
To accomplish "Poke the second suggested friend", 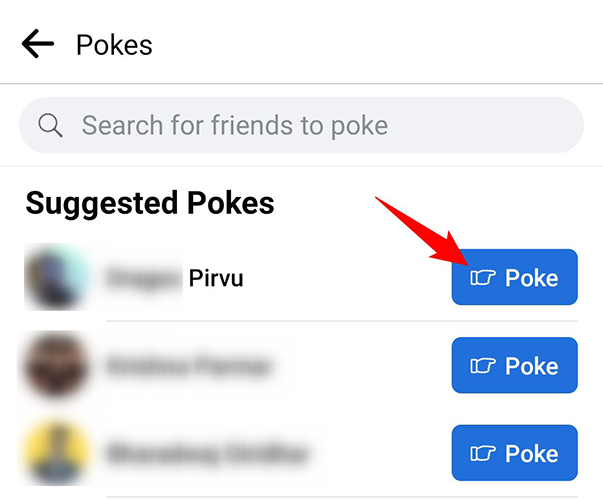I will [514, 366].
